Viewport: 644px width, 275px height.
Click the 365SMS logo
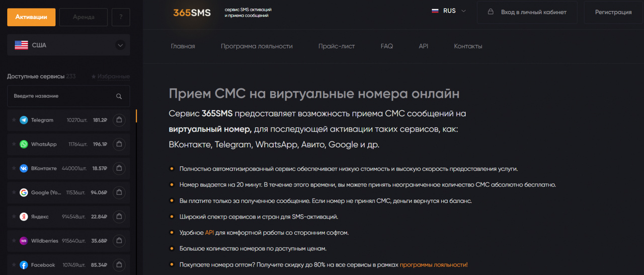coord(192,13)
